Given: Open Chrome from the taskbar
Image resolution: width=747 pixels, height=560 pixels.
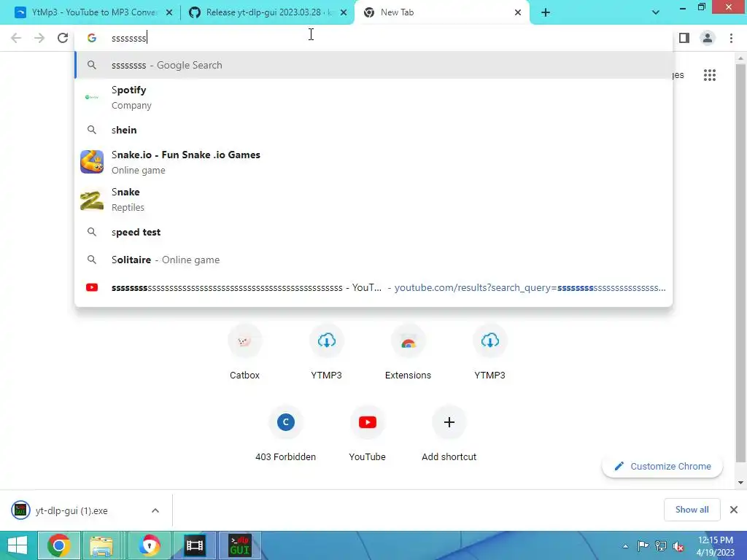Looking at the screenshot, I should coord(59,545).
